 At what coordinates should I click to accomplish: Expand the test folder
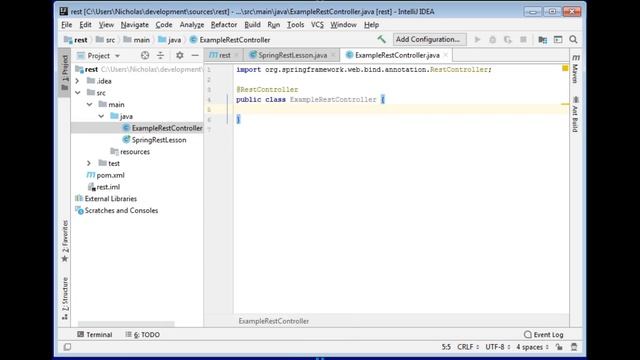point(89,163)
